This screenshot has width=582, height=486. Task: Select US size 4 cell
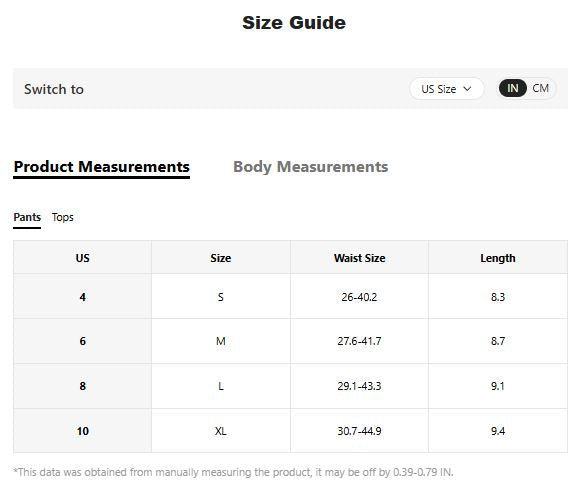82,297
